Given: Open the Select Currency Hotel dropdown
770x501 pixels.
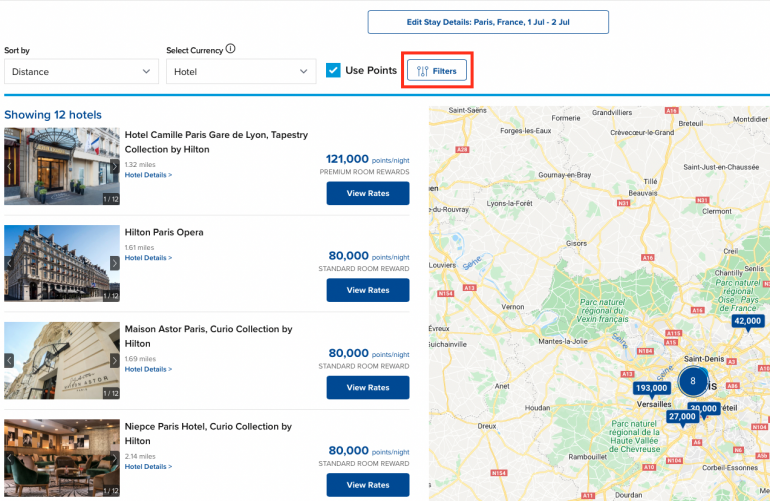Looking at the screenshot, I should point(240,72).
